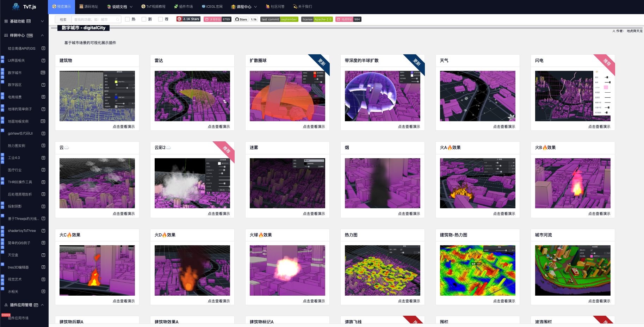Click the 推荐 ribbon on 闪电 card
The image size is (644, 327).
point(607,62)
